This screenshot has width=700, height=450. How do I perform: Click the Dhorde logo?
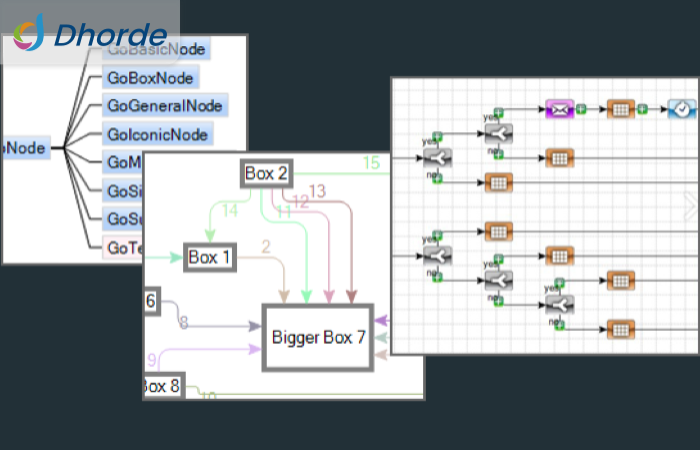click(90, 33)
